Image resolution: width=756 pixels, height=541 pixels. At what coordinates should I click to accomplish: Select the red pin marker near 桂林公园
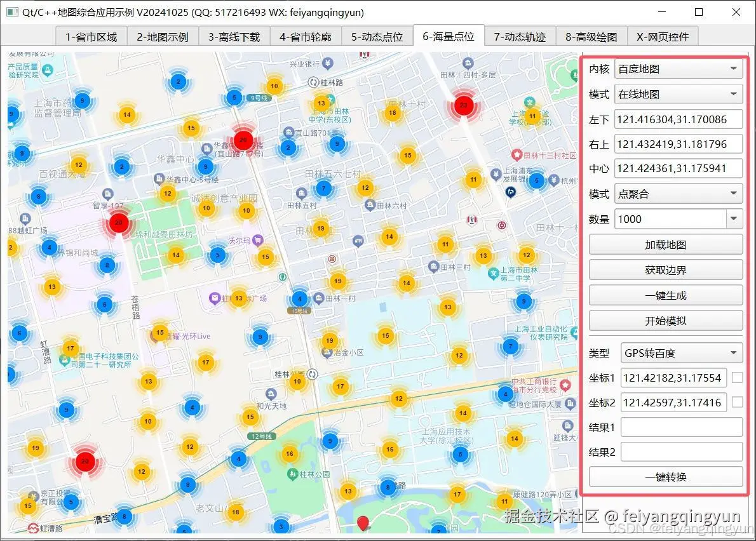(363, 523)
